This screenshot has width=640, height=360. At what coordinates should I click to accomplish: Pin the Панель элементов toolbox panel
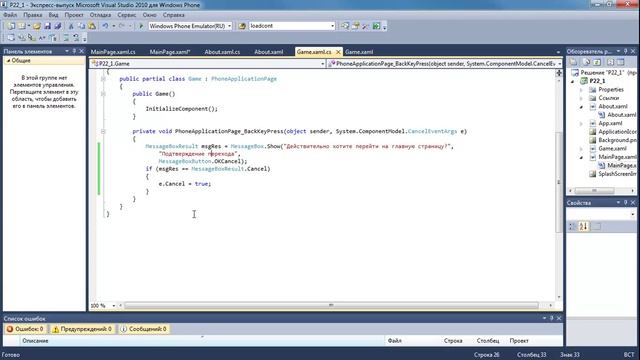point(74,51)
